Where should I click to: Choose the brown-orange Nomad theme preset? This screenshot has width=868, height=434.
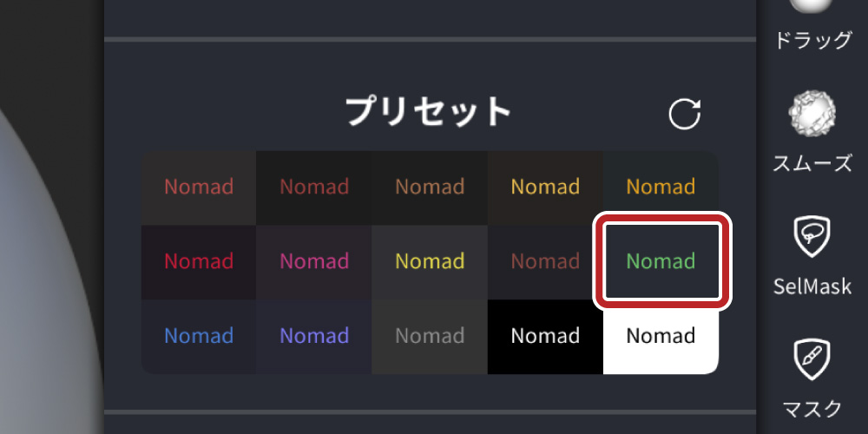(x=430, y=187)
